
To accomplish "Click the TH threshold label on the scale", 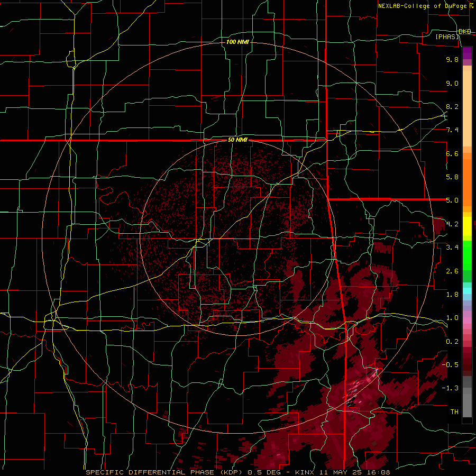I will (454, 412).
